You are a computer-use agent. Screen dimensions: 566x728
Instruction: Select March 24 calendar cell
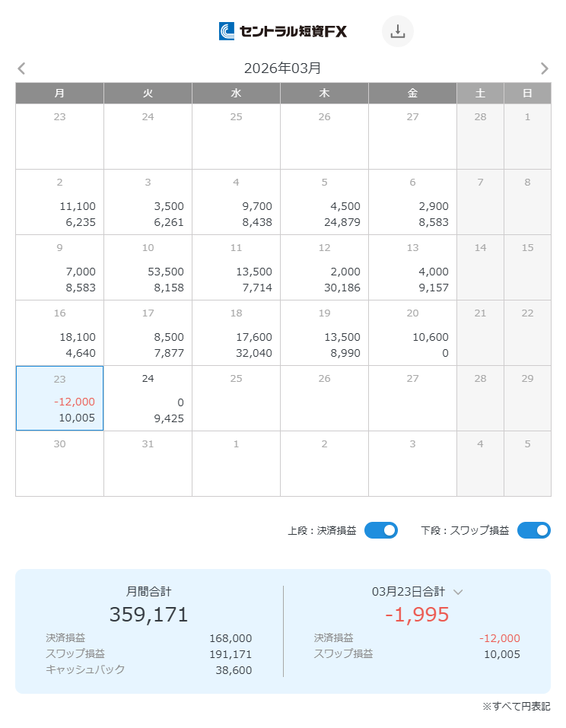pos(148,398)
